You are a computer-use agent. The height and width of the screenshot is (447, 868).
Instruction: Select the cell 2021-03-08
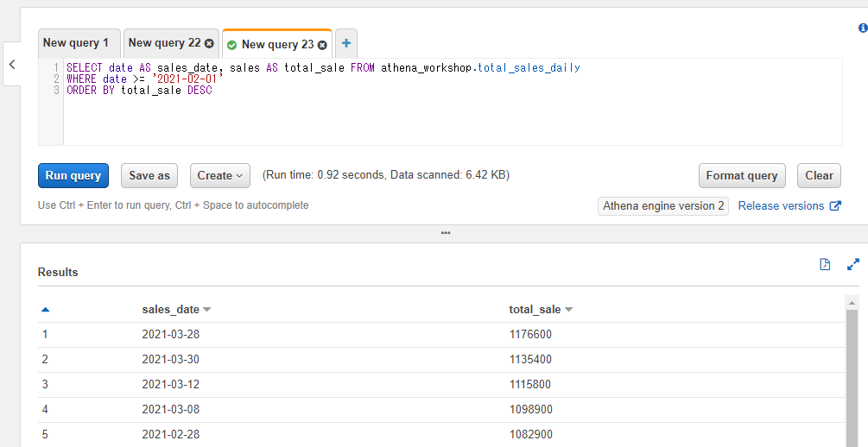click(170, 409)
